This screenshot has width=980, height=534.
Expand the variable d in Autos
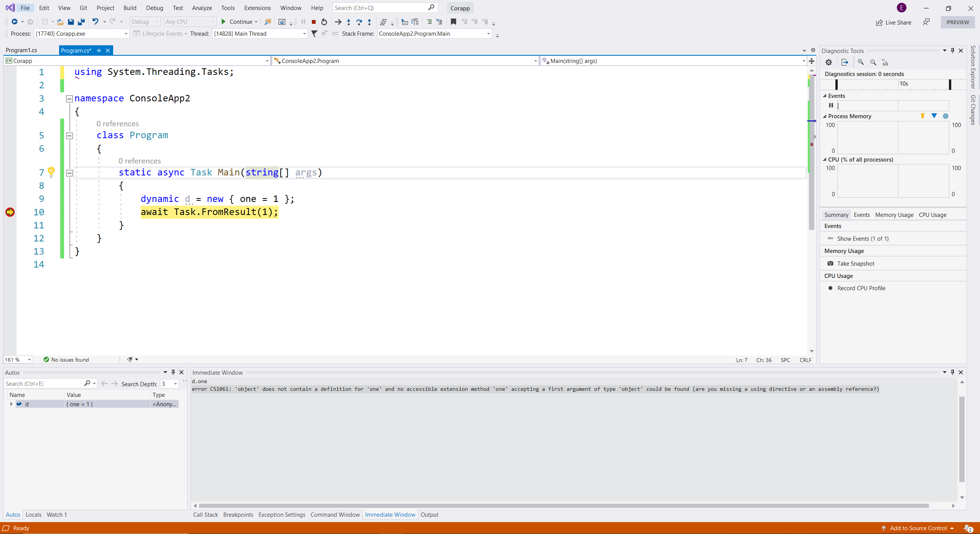(x=11, y=404)
